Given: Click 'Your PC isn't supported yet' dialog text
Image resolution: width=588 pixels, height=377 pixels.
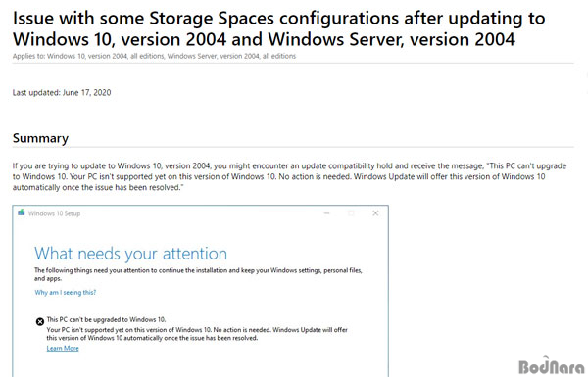Looking at the screenshot, I should 197,334.
